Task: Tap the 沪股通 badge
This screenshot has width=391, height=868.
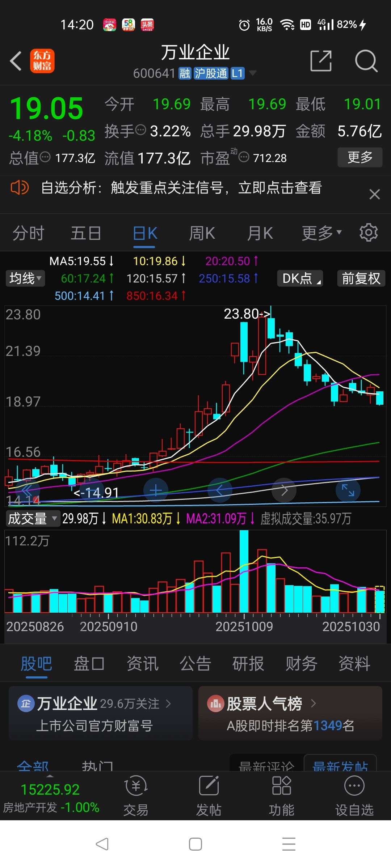Action: point(211,73)
